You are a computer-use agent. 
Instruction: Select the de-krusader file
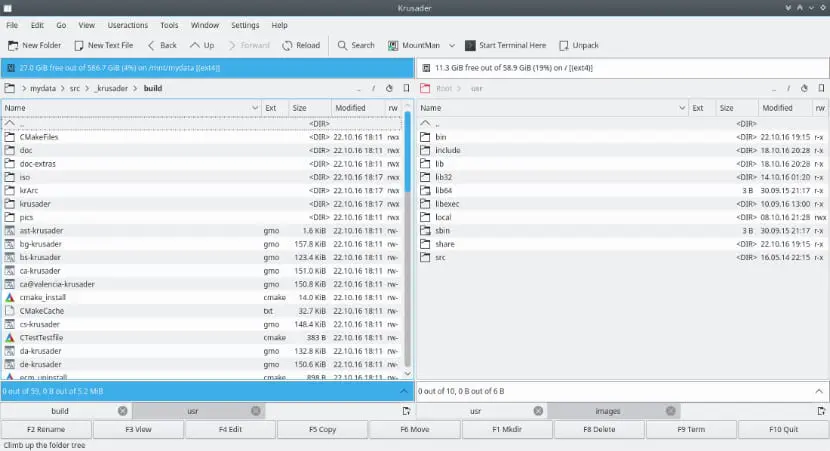(x=202, y=365)
